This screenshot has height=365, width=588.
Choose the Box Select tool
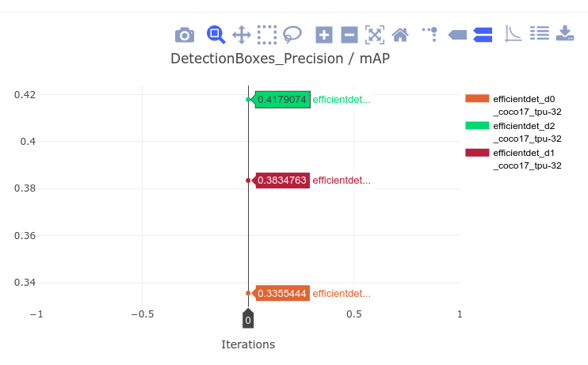[x=267, y=34]
